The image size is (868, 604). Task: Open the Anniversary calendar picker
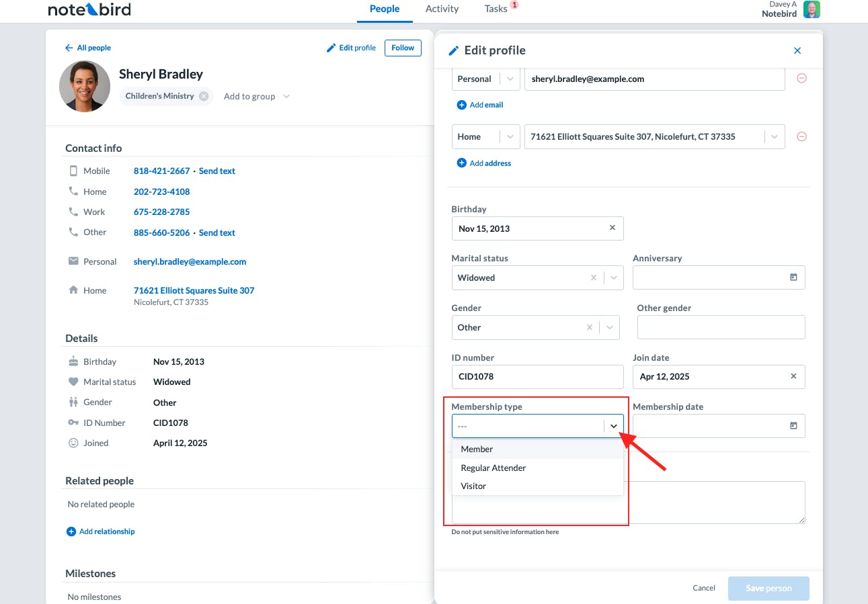pyautogui.click(x=793, y=277)
